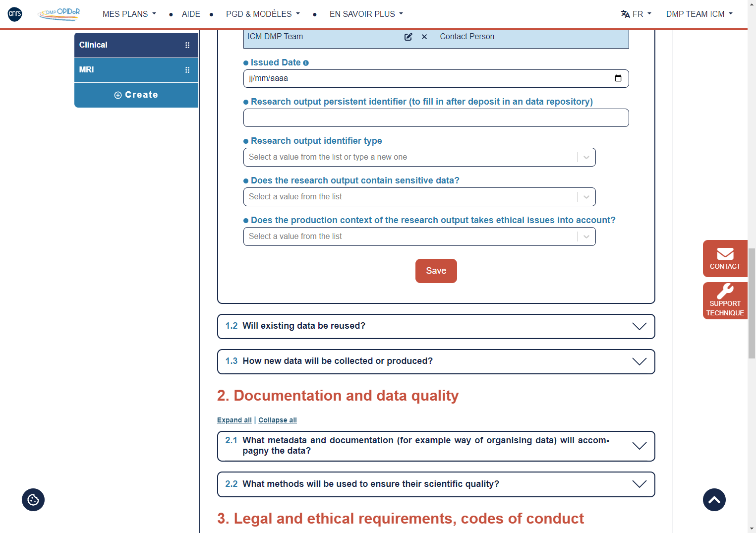Open the Support Technique wrench button
Screen dimensions: 756x533
pos(725,300)
